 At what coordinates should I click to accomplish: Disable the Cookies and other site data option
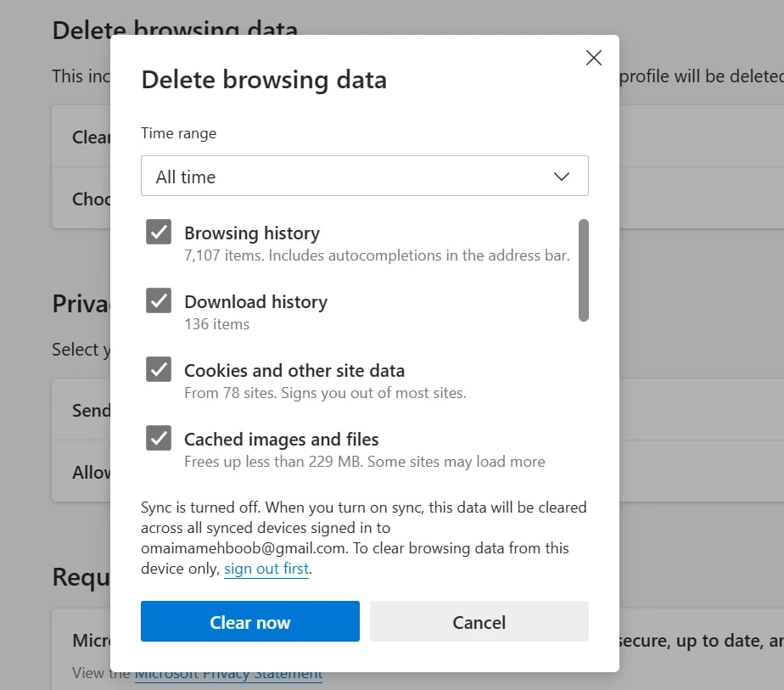coord(159,369)
